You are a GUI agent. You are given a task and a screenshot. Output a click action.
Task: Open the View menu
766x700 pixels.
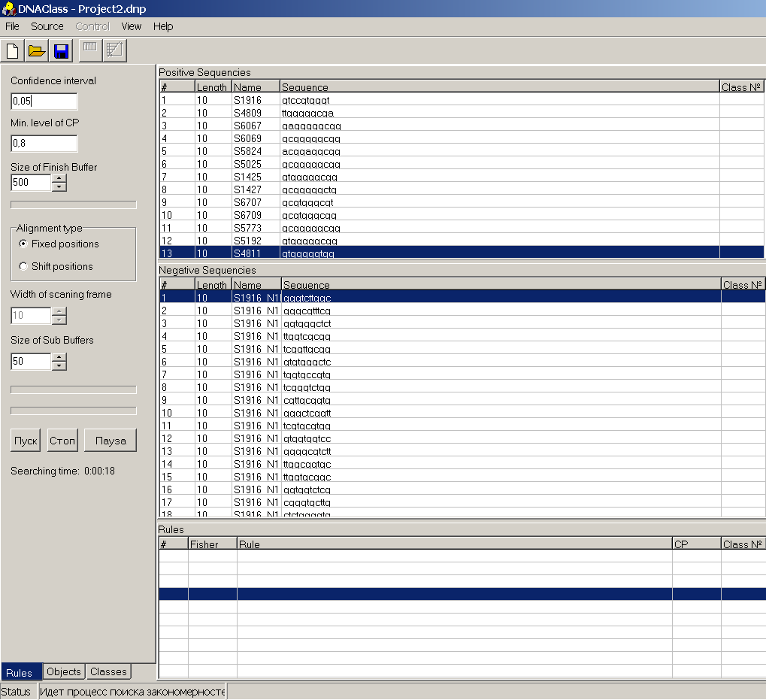[132, 26]
